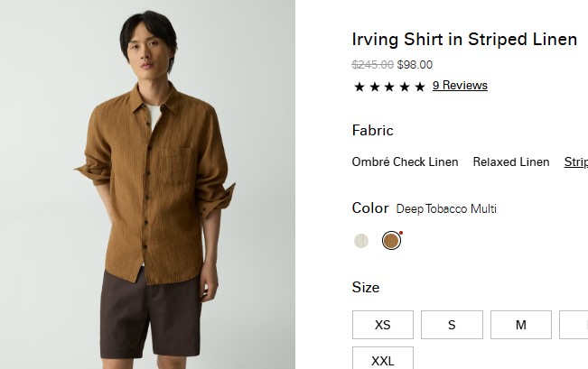
Task: Select the Ombré Check Linen fabric
Action: point(405,161)
